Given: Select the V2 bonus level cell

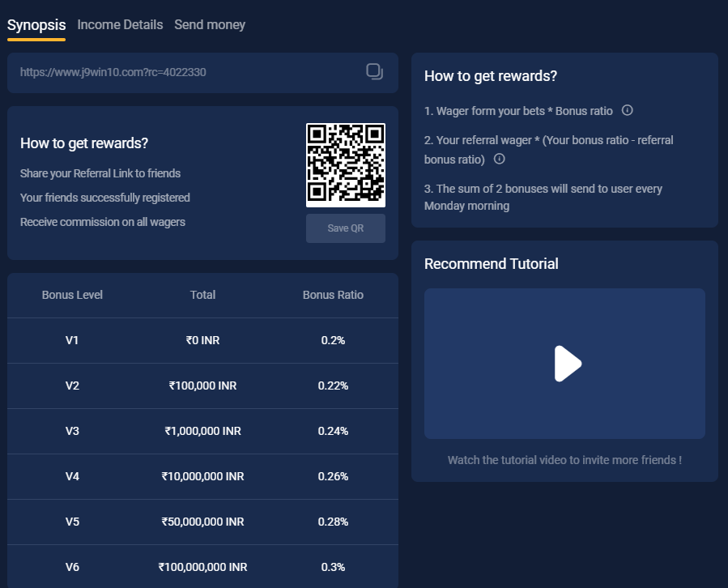Looking at the screenshot, I should (72, 386).
